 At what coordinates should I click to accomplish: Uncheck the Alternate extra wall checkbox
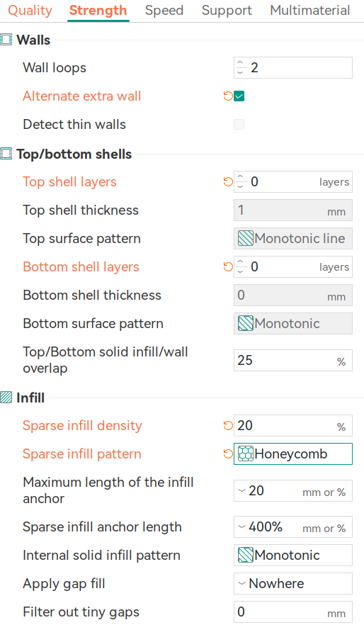239,96
